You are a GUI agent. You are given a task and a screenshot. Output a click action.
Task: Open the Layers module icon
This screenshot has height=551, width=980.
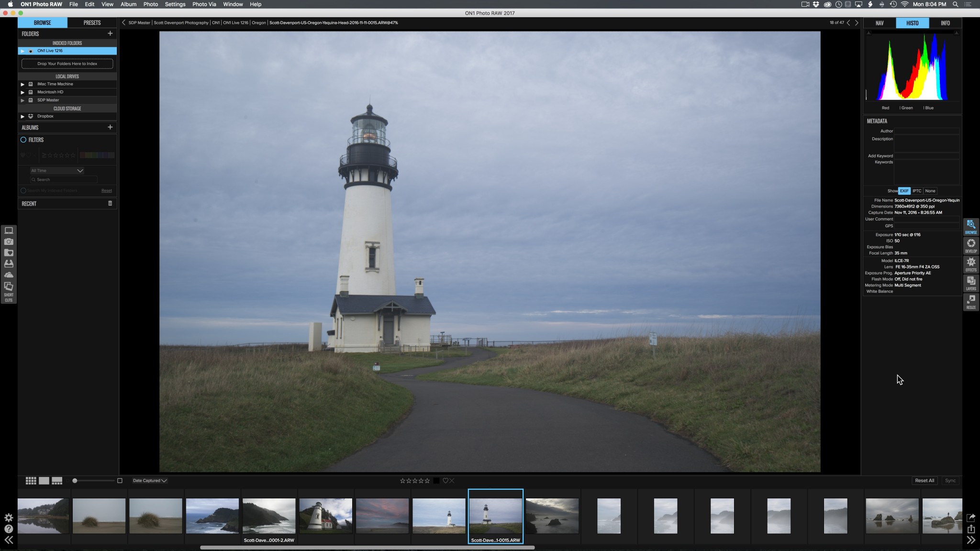971,283
